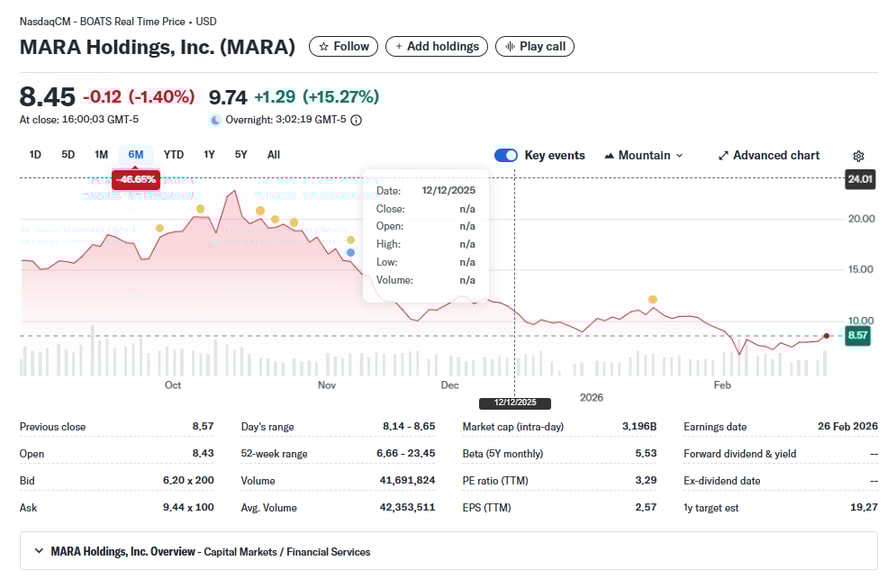The width and height of the screenshot is (896, 579).
Task: Click the blue key event dot on chart
Action: click(x=350, y=252)
